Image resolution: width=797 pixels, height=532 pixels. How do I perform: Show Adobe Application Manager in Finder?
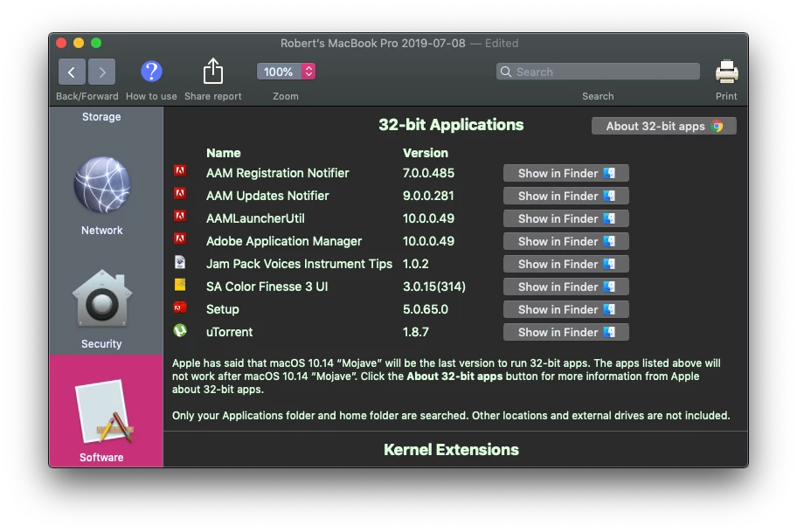565,241
